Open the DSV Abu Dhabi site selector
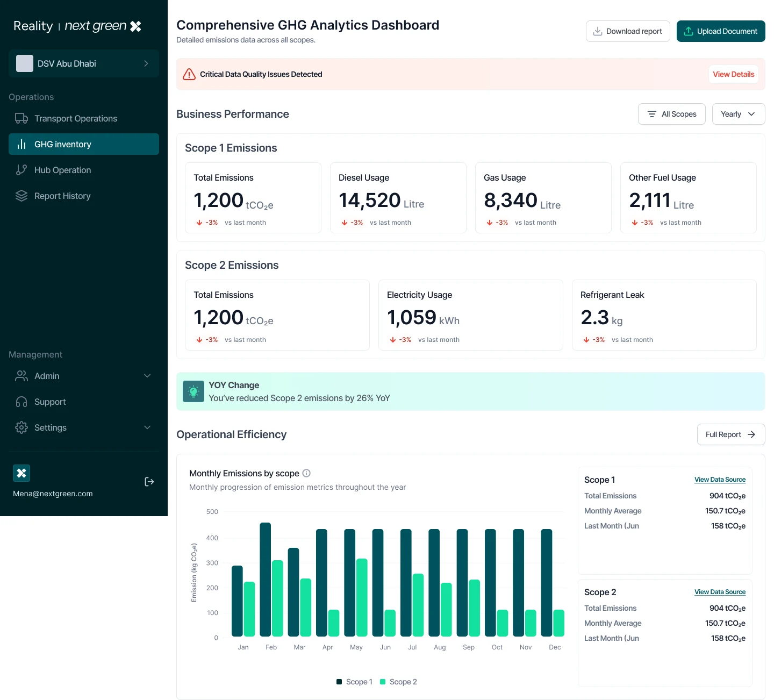Image resolution: width=774 pixels, height=700 pixels. 84,63
